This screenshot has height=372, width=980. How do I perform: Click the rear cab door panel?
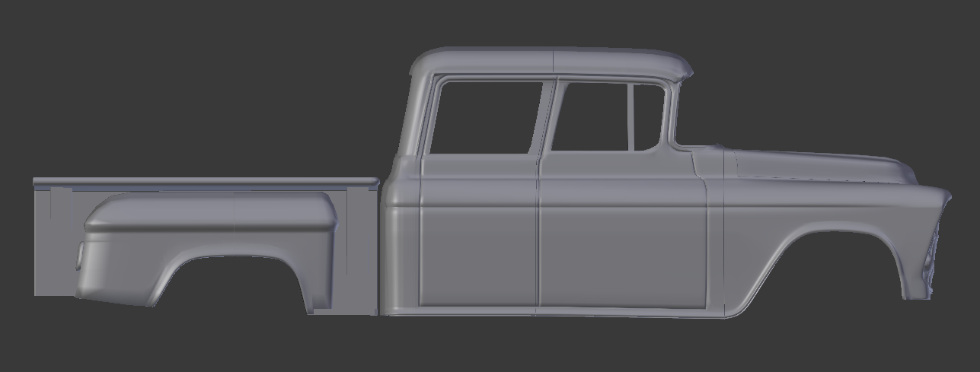point(478,231)
